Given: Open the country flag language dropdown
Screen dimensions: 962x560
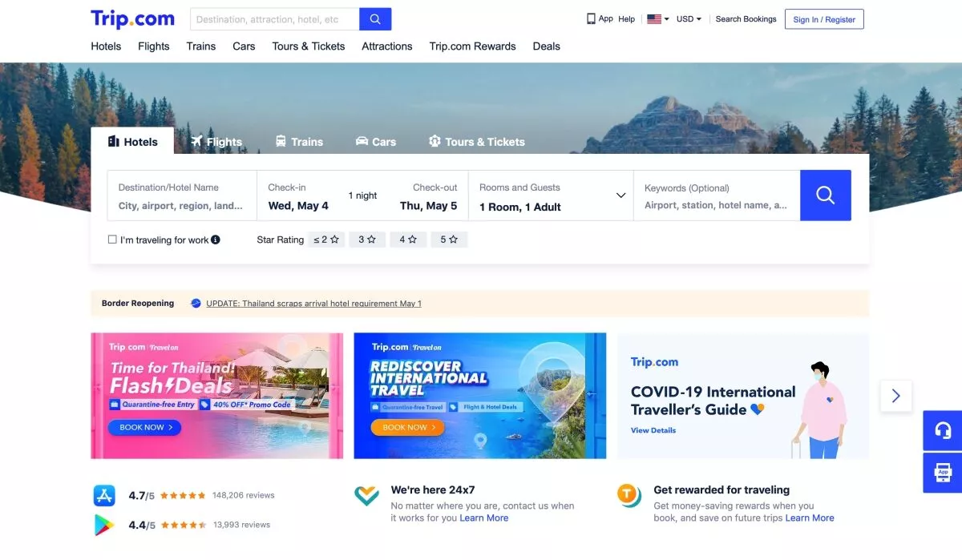Looking at the screenshot, I should 658,19.
